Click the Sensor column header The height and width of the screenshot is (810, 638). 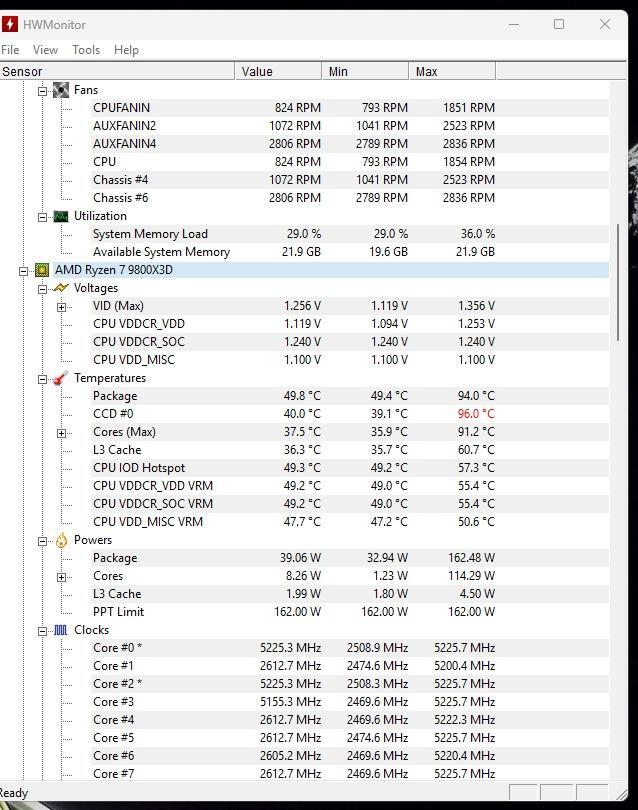pyautogui.click(x=117, y=71)
